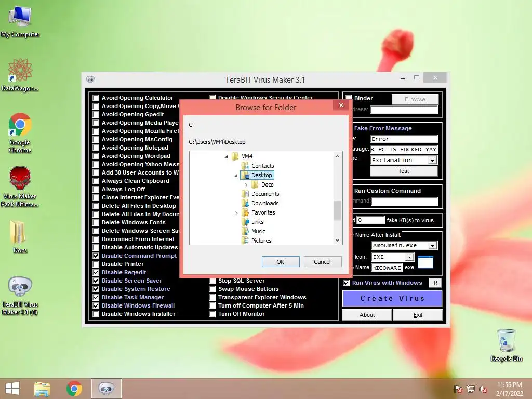Open Chrome from the taskbar

pyautogui.click(x=74, y=389)
